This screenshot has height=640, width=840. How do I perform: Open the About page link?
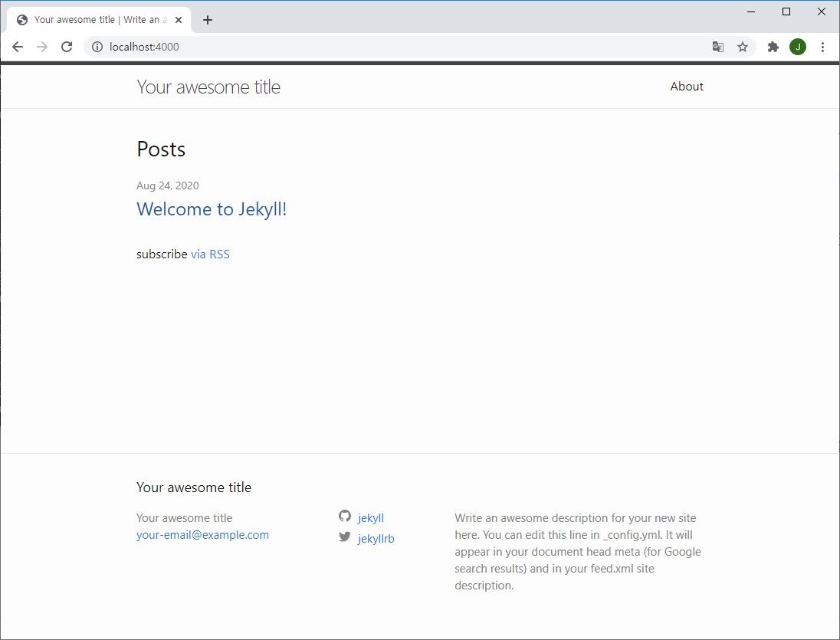[x=686, y=86]
